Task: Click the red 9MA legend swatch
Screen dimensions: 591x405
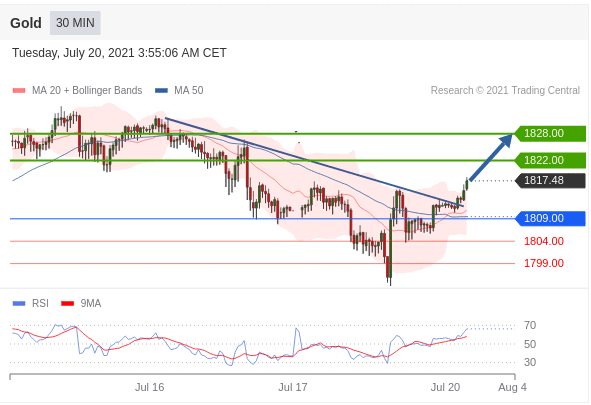Action: point(67,304)
